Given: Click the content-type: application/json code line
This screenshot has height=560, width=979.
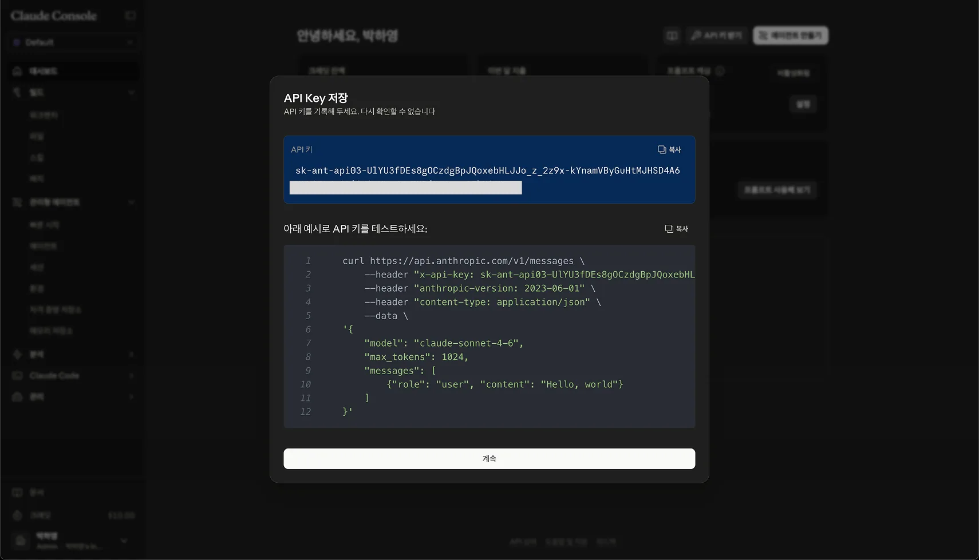Looking at the screenshot, I should point(483,302).
